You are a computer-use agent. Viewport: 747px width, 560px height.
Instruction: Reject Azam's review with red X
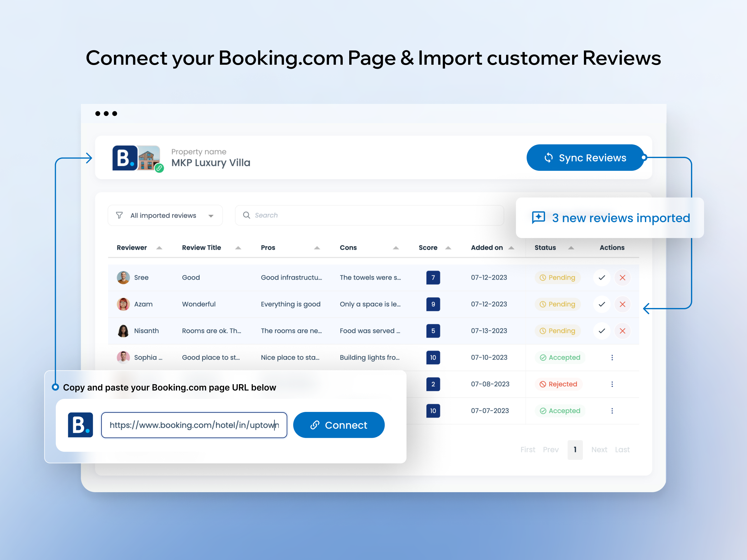click(622, 304)
